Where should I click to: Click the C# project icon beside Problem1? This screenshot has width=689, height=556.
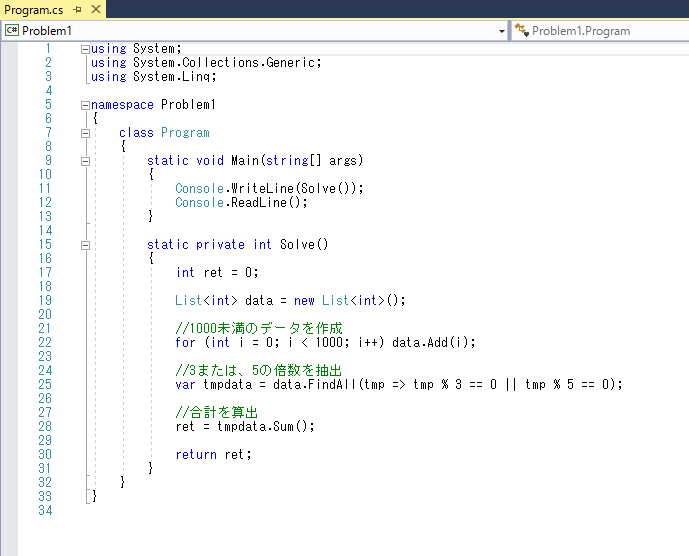pyautogui.click(x=11, y=30)
